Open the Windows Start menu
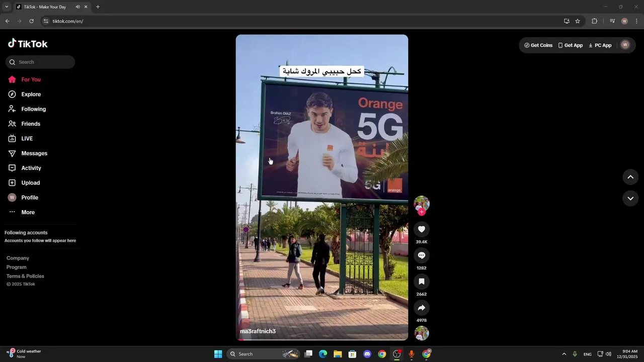Image resolution: width=644 pixels, height=362 pixels. tap(218, 354)
